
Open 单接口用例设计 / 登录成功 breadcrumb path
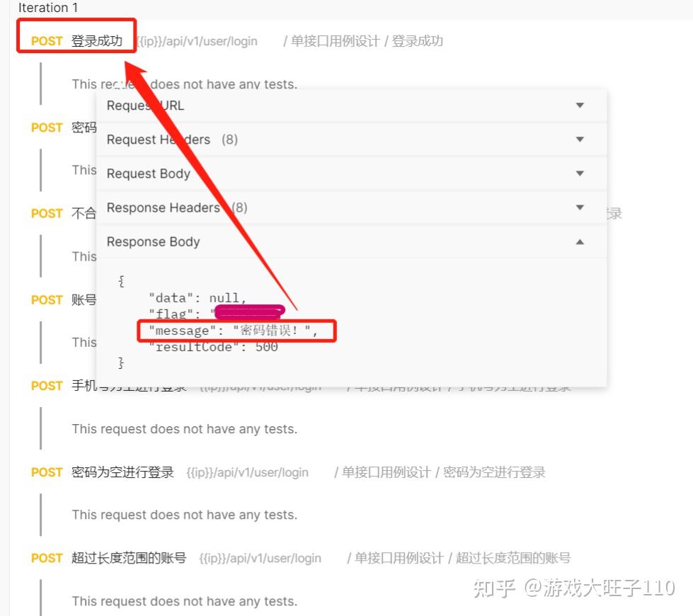[x=363, y=40]
